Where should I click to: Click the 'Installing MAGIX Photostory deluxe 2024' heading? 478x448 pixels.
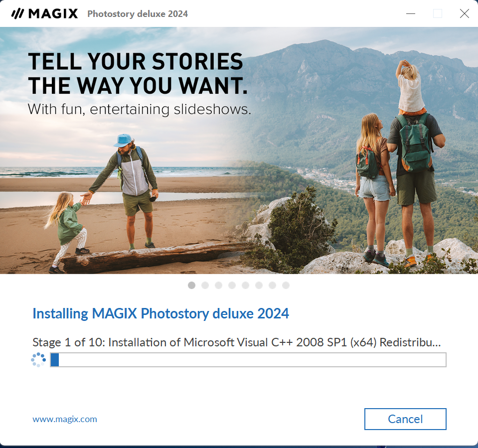coord(160,314)
